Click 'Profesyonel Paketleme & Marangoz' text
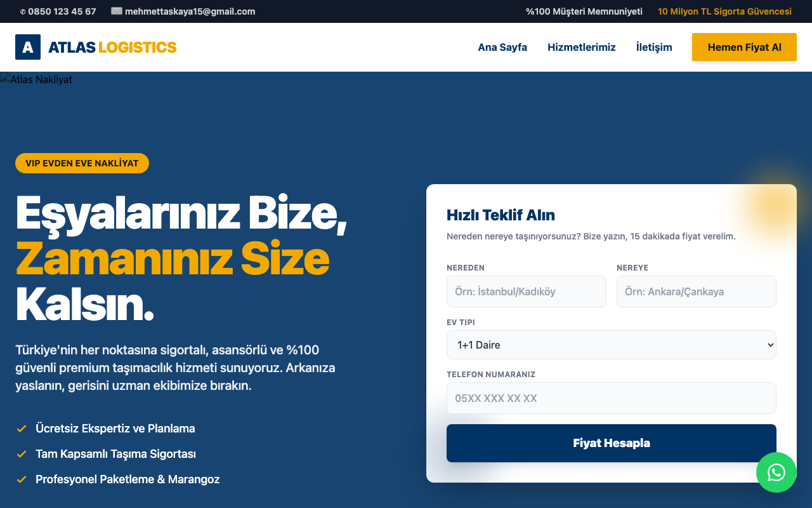812x508 pixels. [128, 479]
